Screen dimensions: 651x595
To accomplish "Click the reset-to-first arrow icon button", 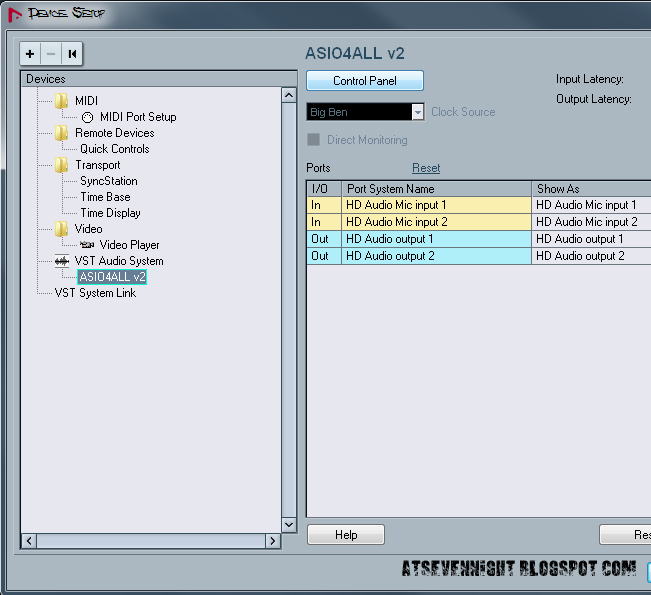I will pyautogui.click(x=72, y=54).
